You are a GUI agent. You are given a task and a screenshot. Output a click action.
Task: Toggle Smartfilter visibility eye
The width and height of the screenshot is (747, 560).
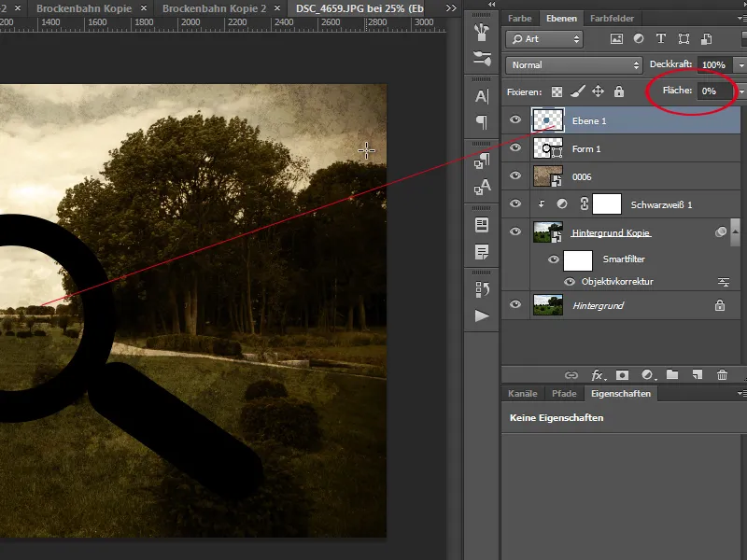553,260
